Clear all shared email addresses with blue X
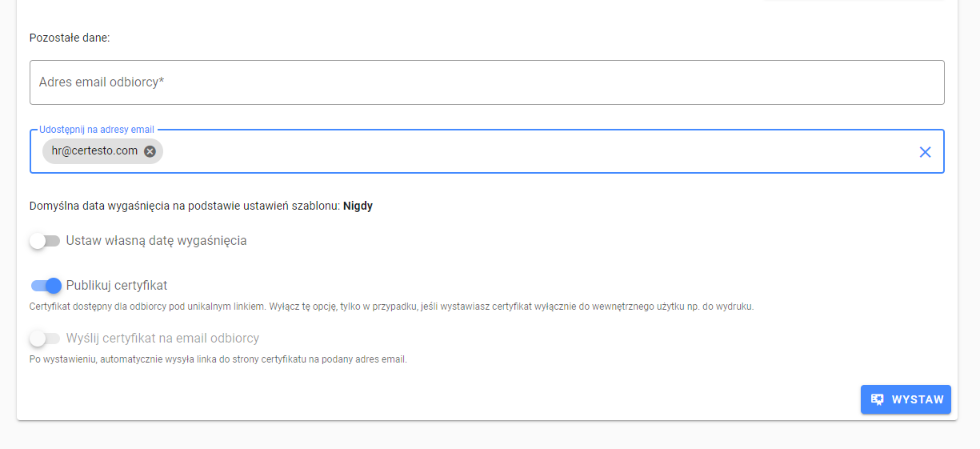Viewport: 980px width, 449px height. tap(925, 152)
